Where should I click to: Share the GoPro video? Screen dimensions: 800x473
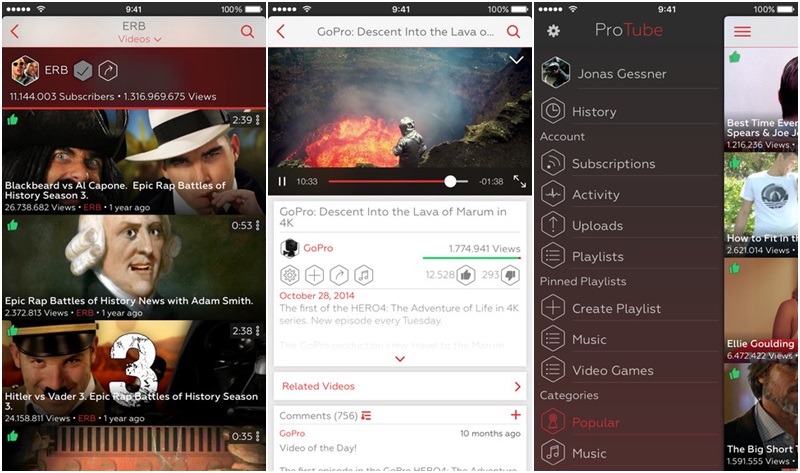[339, 276]
